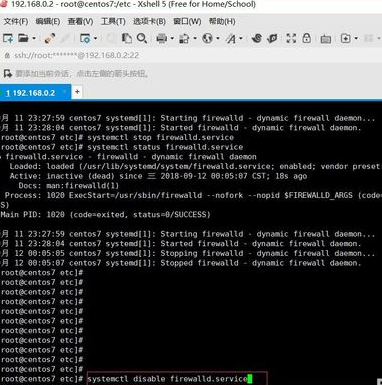Image resolution: width=382 pixels, height=385 pixels.
Task: Click the Xshell app icon in title bar
Action: (4, 5)
